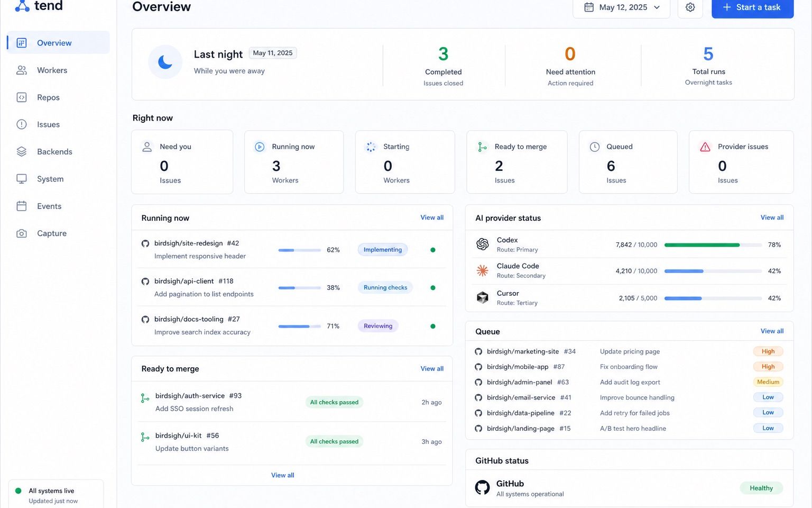This screenshot has width=812, height=508.
Task: Click the Capture sidebar camera icon
Action: [22, 233]
